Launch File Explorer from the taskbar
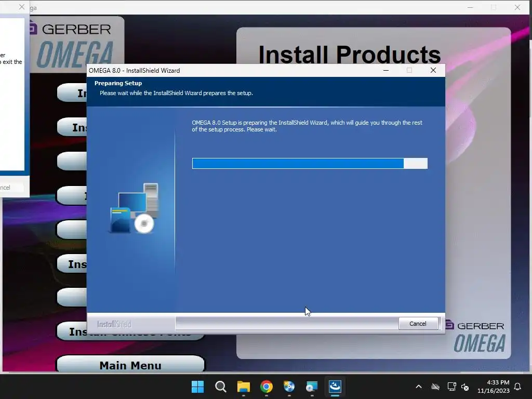The height and width of the screenshot is (399, 532). pyautogui.click(x=243, y=387)
